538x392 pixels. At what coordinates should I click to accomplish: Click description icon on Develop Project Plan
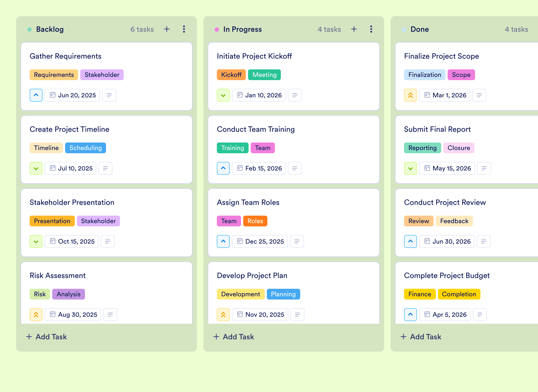pos(298,315)
